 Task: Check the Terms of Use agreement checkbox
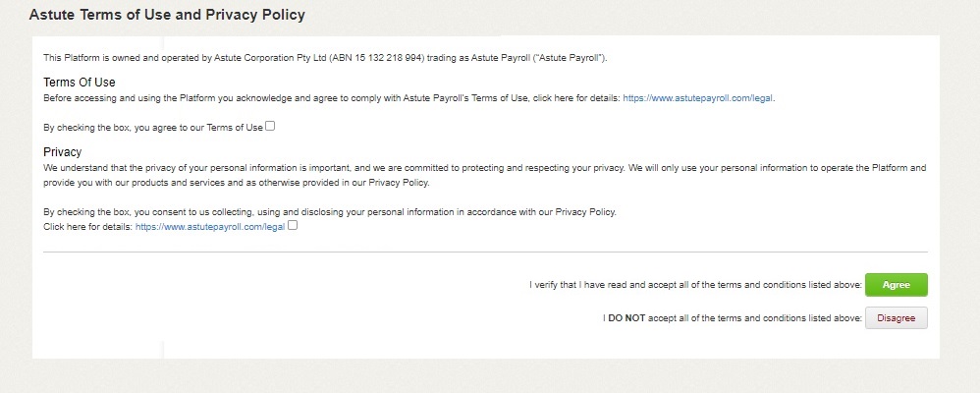270,126
